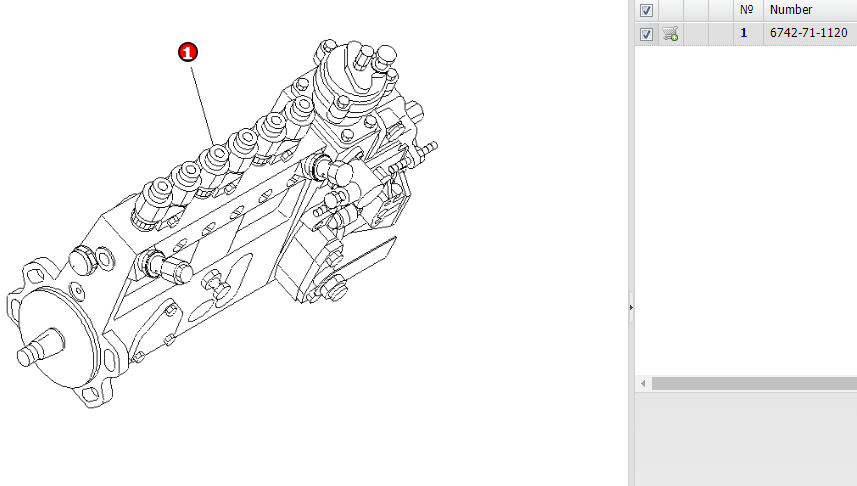Screen dimensions: 857x486
Task: Toggle the select-all checkbox in table header
Action: (646, 10)
